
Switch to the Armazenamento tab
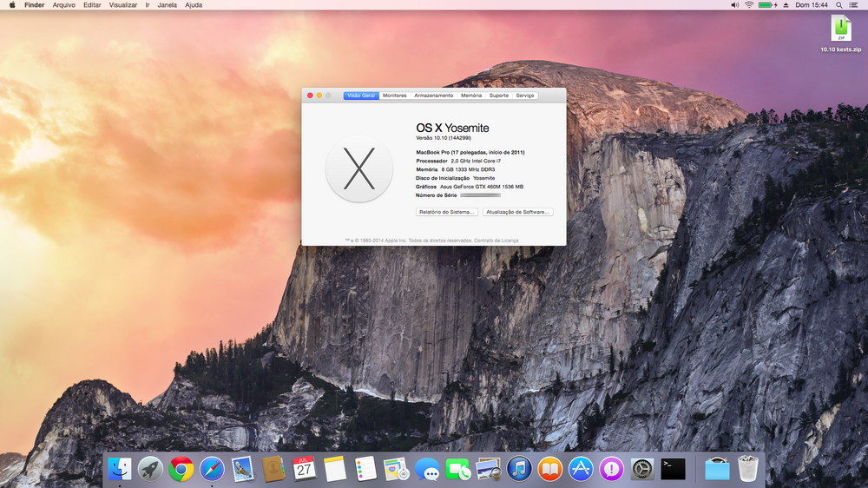(433, 96)
